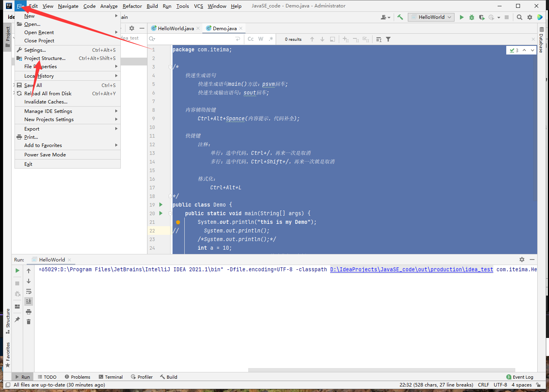Expand the Local History submenu

(x=67, y=76)
